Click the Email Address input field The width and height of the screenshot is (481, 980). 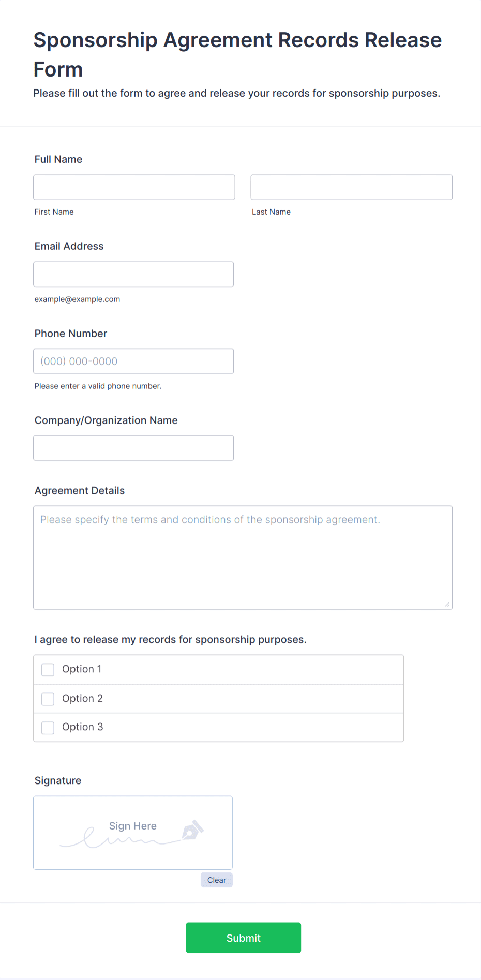(133, 274)
